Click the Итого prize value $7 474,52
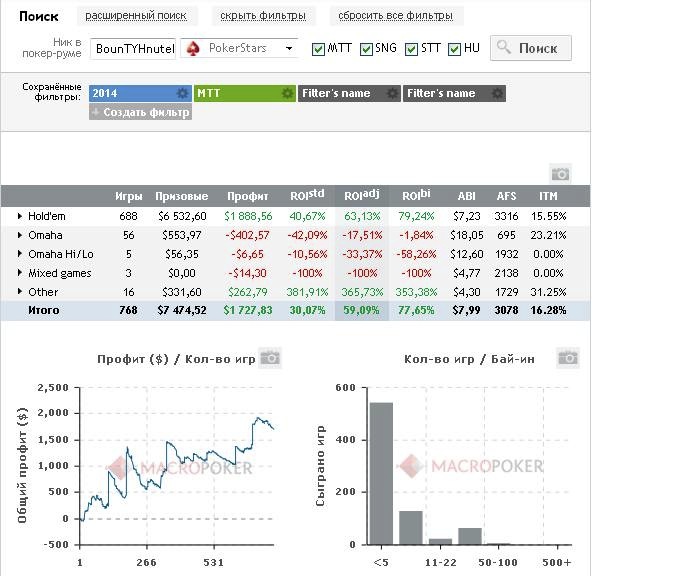Image resolution: width=683 pixels, height=576 pixels. tap(182, 310)
